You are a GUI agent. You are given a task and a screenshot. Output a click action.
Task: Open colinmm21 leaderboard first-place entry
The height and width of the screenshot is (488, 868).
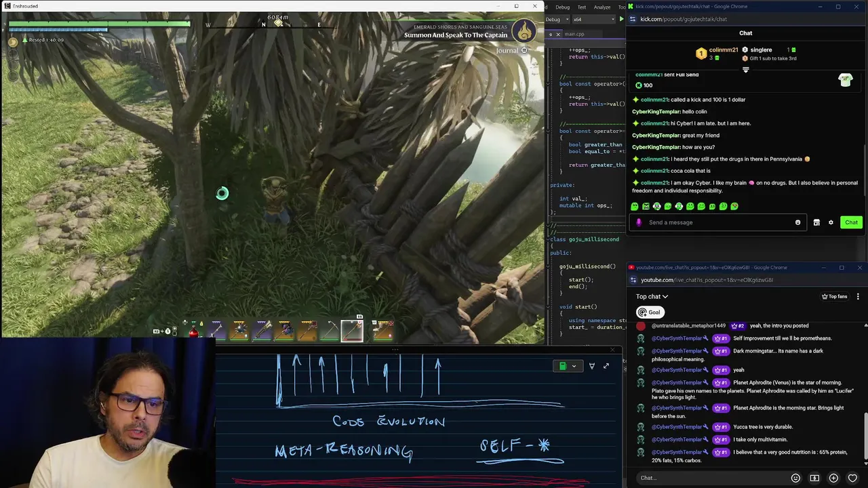(x=717, y=53)
